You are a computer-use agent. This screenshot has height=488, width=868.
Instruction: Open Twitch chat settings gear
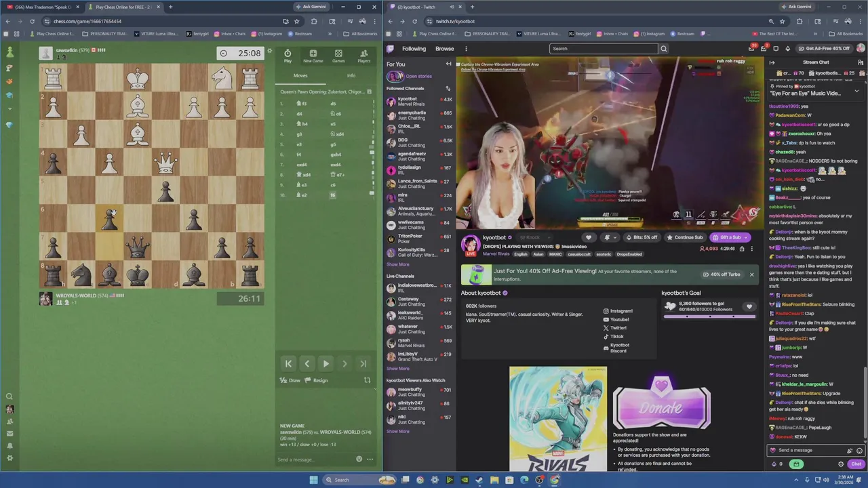[841, 464]
